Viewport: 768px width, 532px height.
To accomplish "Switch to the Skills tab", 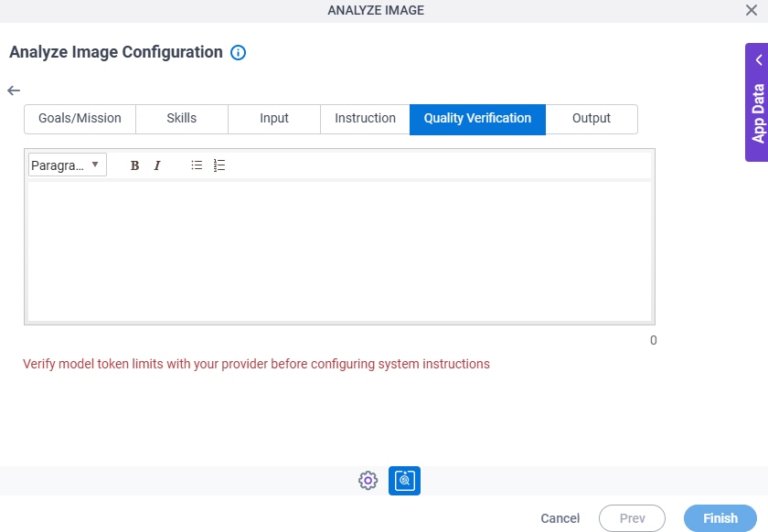I will [182, 119].
